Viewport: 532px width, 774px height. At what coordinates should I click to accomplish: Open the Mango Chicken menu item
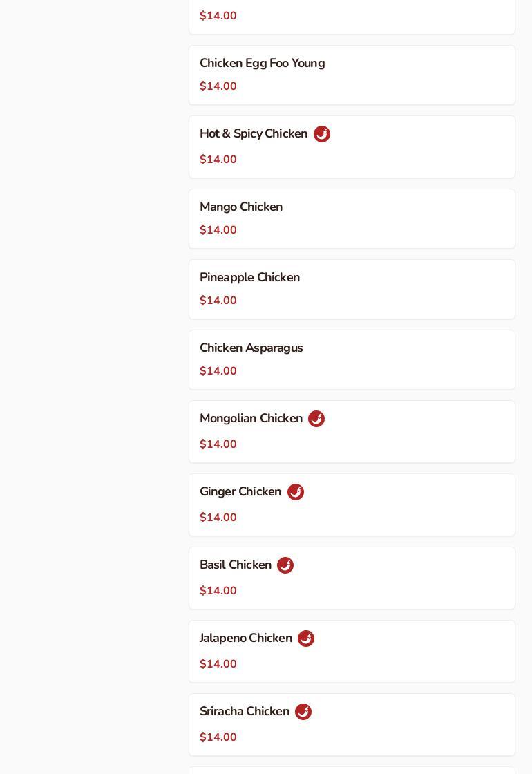pos(241,207)
